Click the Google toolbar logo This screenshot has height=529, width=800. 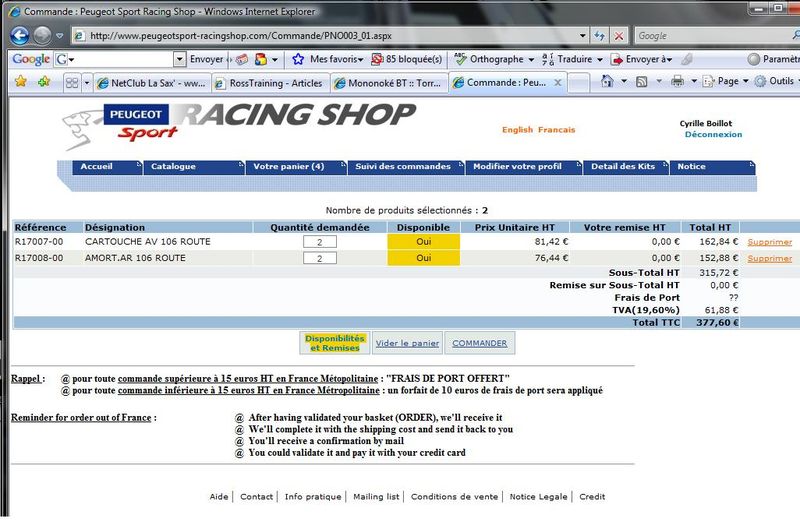[31, 59]
